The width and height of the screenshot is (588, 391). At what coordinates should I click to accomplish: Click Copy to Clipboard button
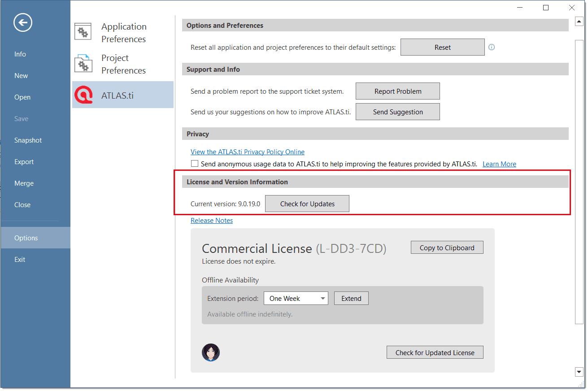coord(447,248)
